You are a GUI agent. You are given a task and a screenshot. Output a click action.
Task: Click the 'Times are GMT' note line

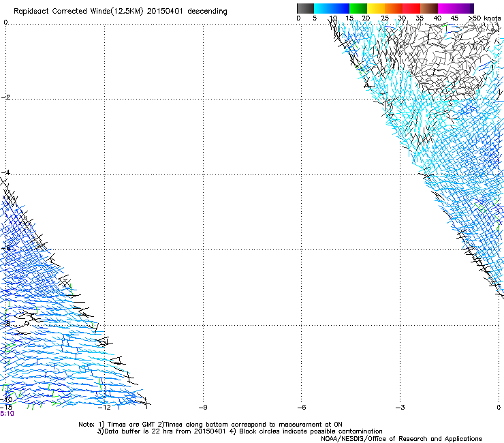pos(210,425)
